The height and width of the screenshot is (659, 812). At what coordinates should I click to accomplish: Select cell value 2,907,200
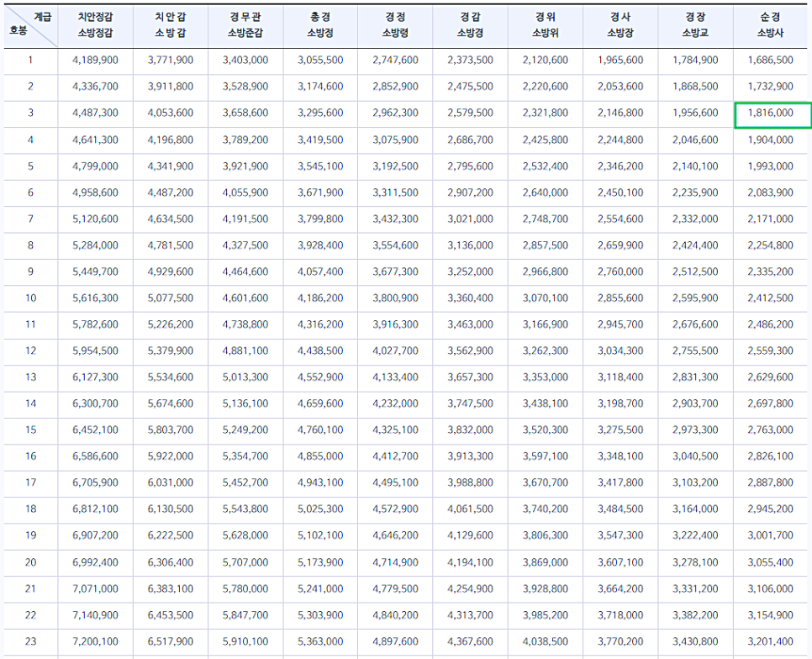[x=470, y=192]
